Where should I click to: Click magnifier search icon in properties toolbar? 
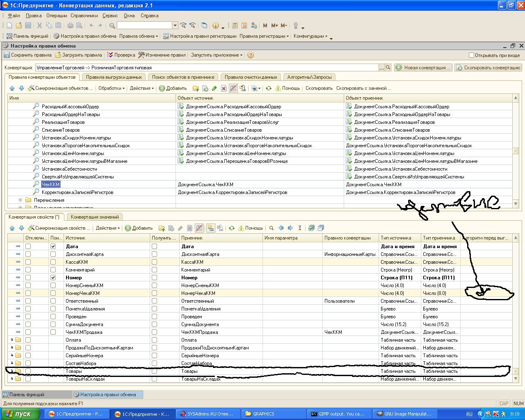tap(271, 228)
